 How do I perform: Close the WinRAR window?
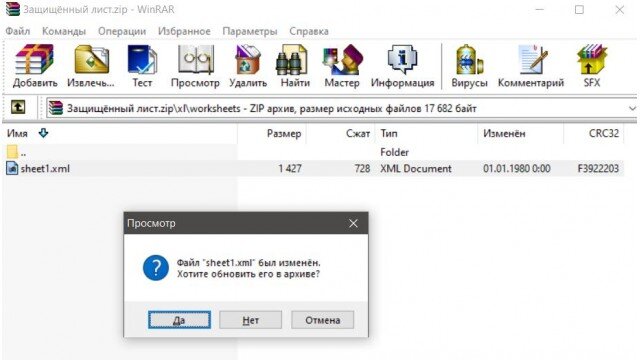(x=620, y=9)
